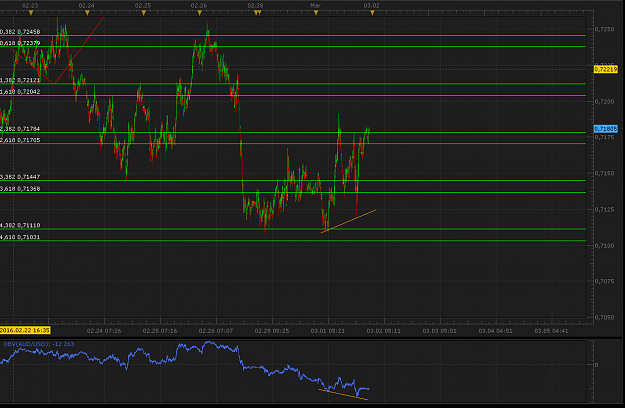Select Fibonacci label 3,618 0,71368
The height and width of the screenshot is (408, 625).
[20, 188]
